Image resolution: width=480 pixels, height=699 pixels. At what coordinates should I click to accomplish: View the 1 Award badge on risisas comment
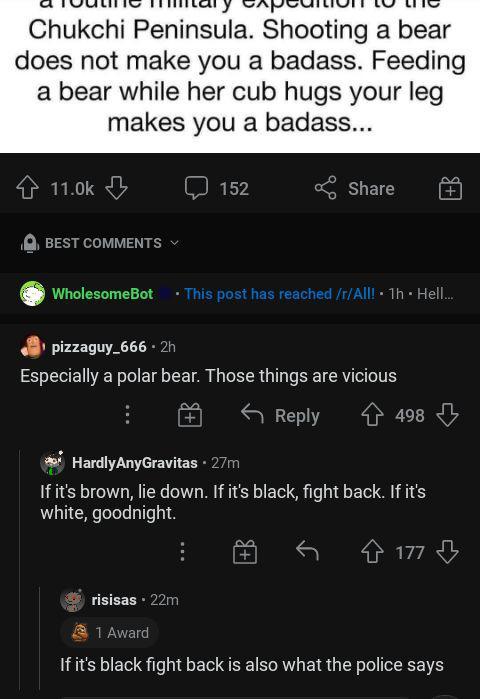110,633
